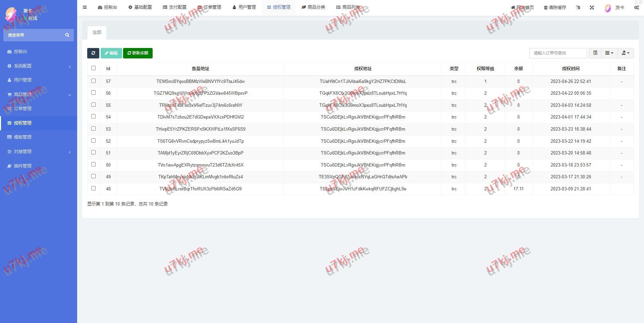This screenshot has width=644, height=323.
Task: Open the columns grid dropdown
Action: (x=609, y=53)
